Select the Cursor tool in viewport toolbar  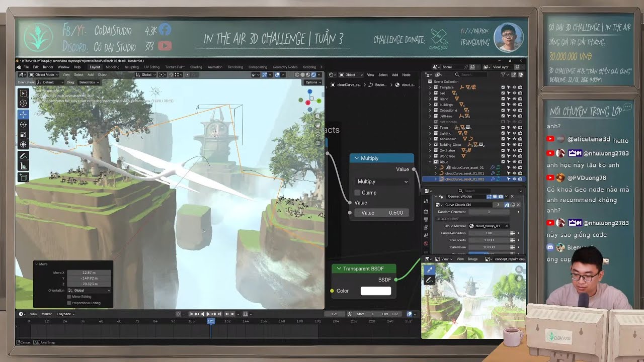tap(23, 103)
